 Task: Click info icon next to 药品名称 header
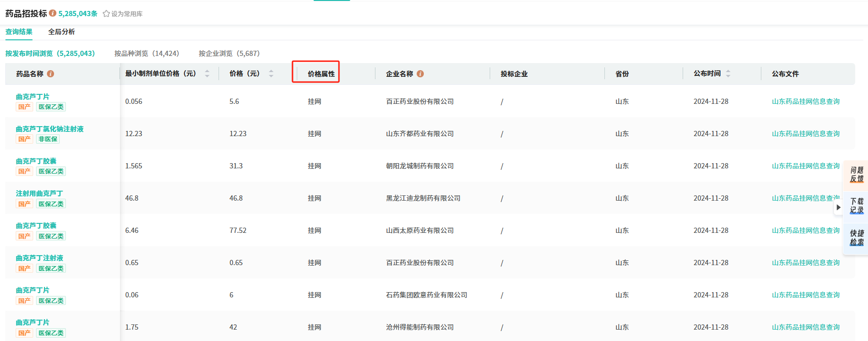[51, 74]
